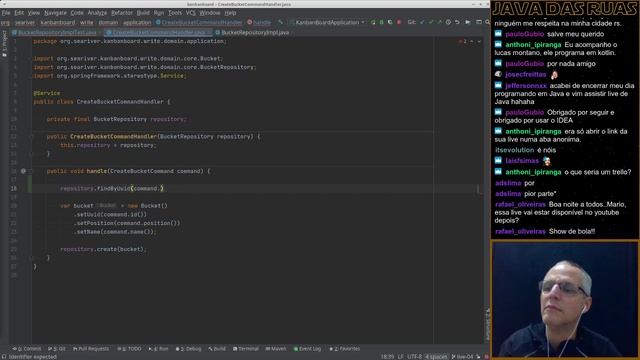Open the Project tool window side tab

(x=4, y=44)
